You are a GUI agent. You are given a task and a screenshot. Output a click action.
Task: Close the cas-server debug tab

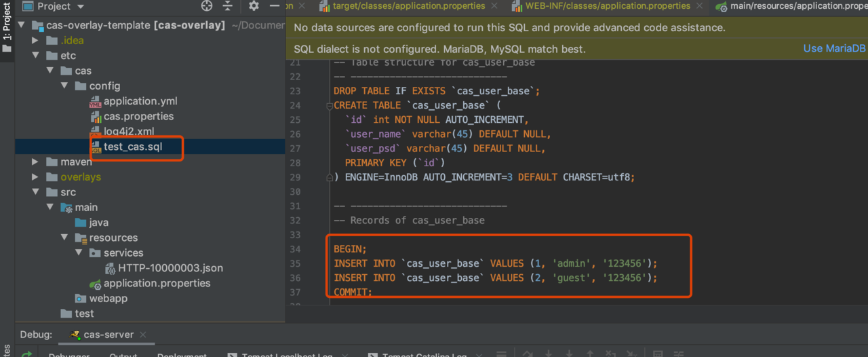[141, 335]
